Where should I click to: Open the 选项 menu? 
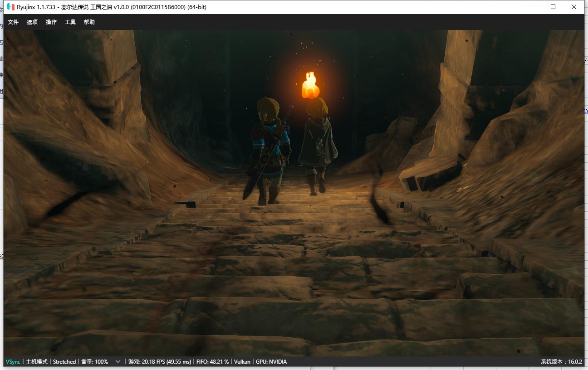[x=32, y=22]
